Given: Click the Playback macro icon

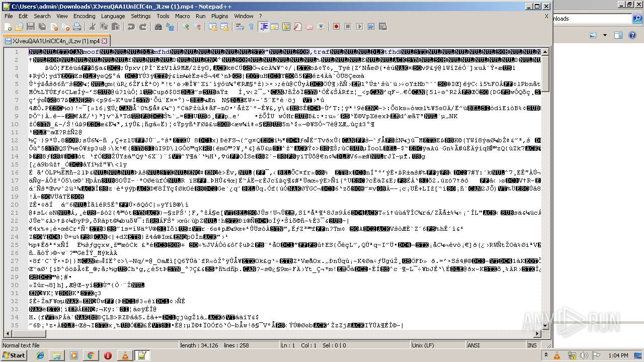Looking at the screenshot, I should (360, 27).
